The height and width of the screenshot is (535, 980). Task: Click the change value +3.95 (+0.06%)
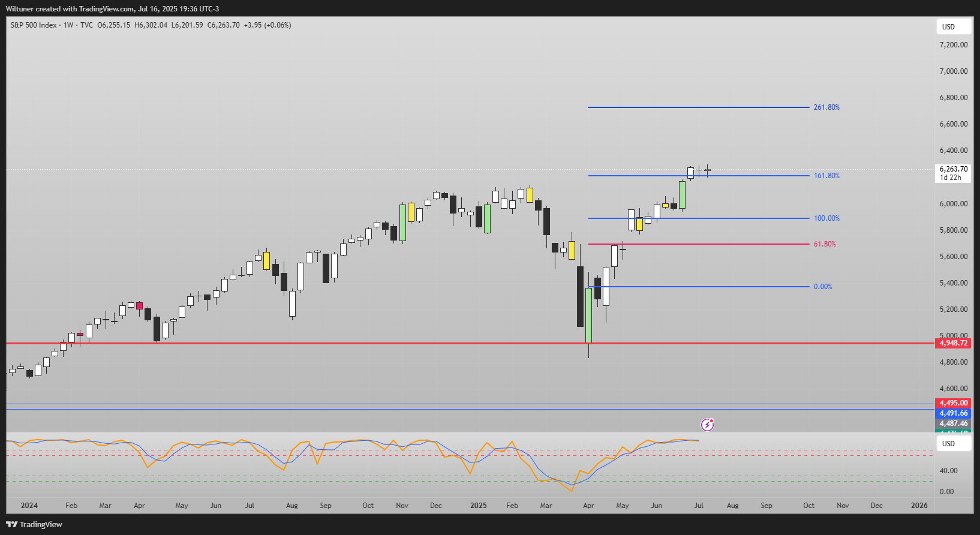pos(267,25)
